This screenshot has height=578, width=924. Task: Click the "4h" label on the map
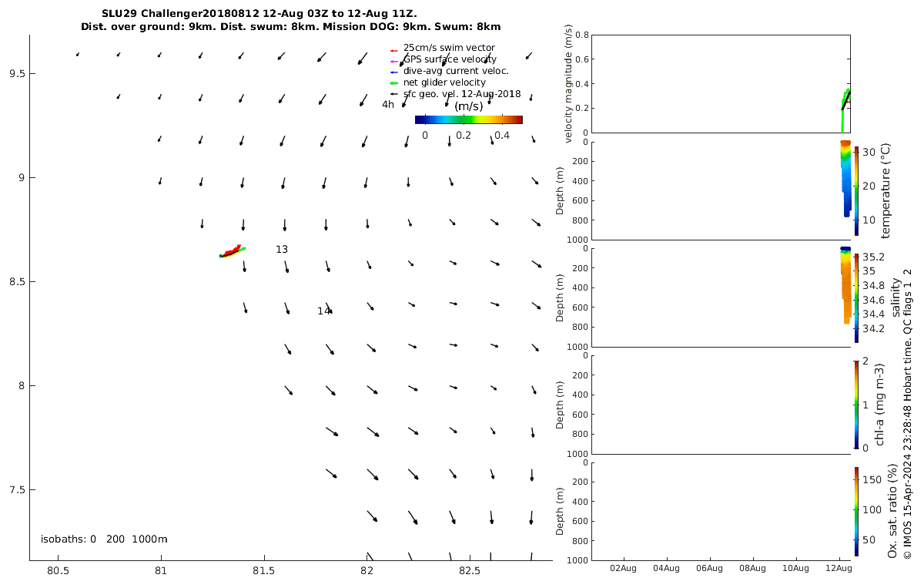tap(388, 105)
